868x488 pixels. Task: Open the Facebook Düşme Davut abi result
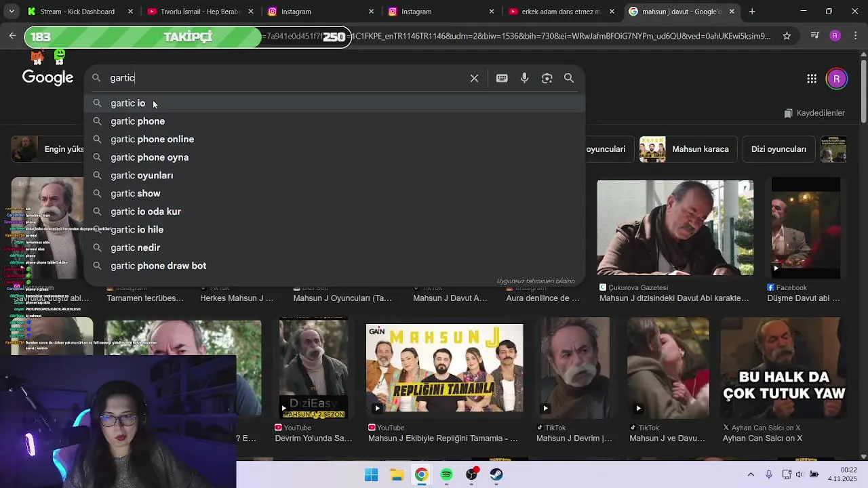pyautogui.click(x=806, y=228)
